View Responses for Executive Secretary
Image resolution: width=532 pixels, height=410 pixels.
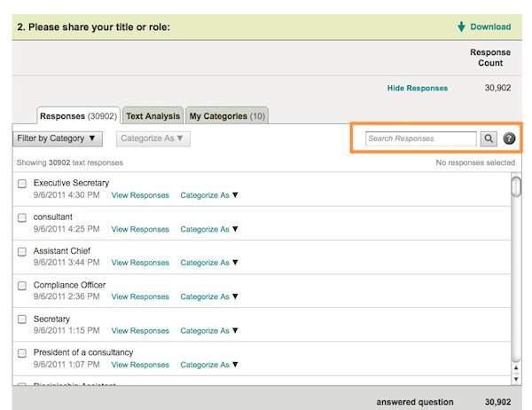pyautogui.click(x=140, y=195)
